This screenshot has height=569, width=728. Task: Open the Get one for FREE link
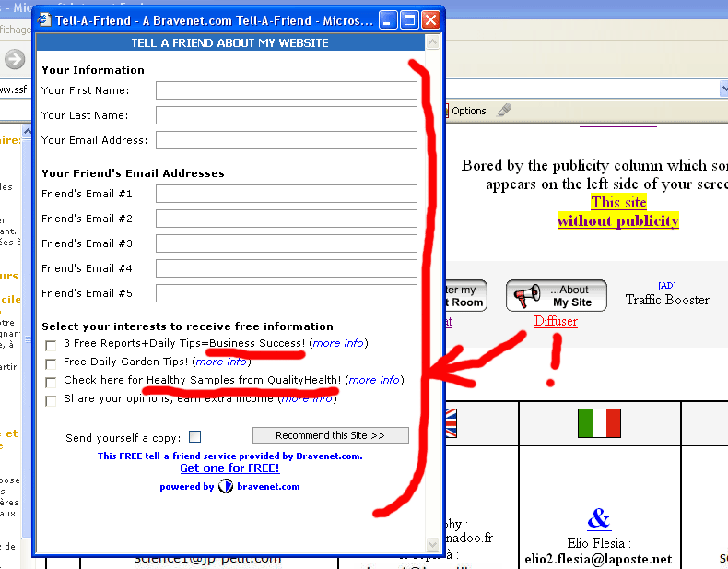tap(229, 468)
